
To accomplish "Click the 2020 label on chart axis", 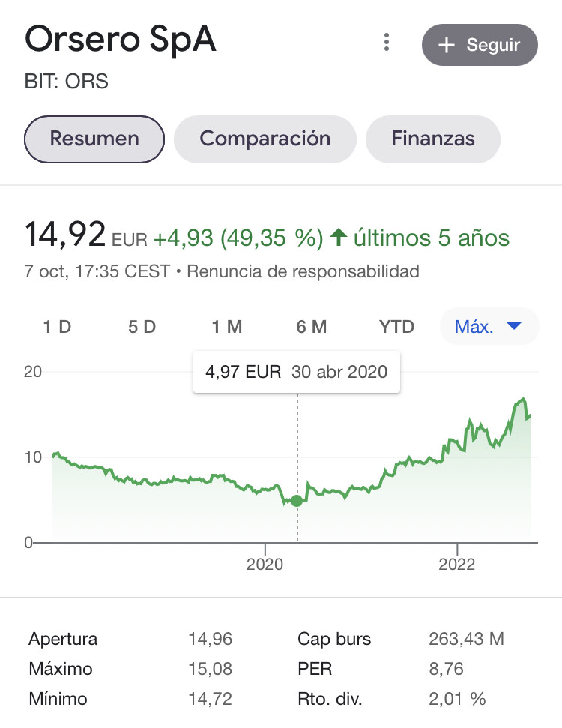I will pos(265,564).
